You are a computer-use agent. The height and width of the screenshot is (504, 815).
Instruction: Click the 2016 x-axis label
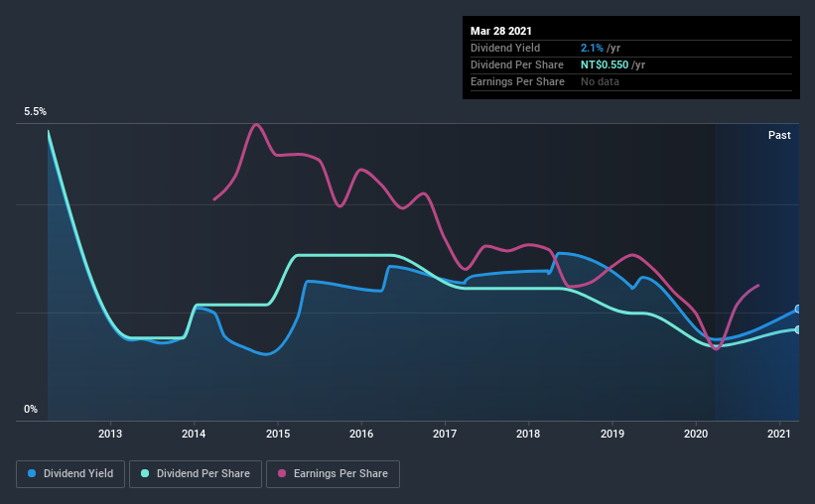coord(361,434)
